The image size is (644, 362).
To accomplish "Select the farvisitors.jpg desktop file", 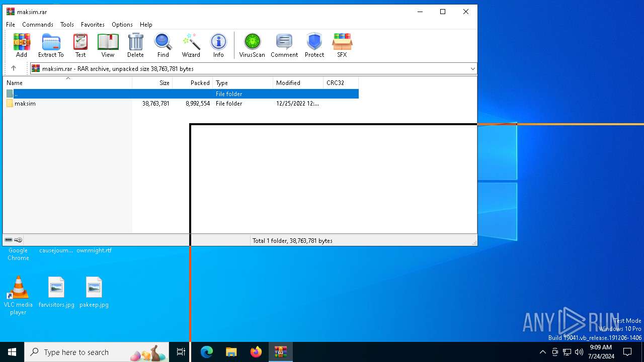I will pyautogui.click(x=56, y=292).
